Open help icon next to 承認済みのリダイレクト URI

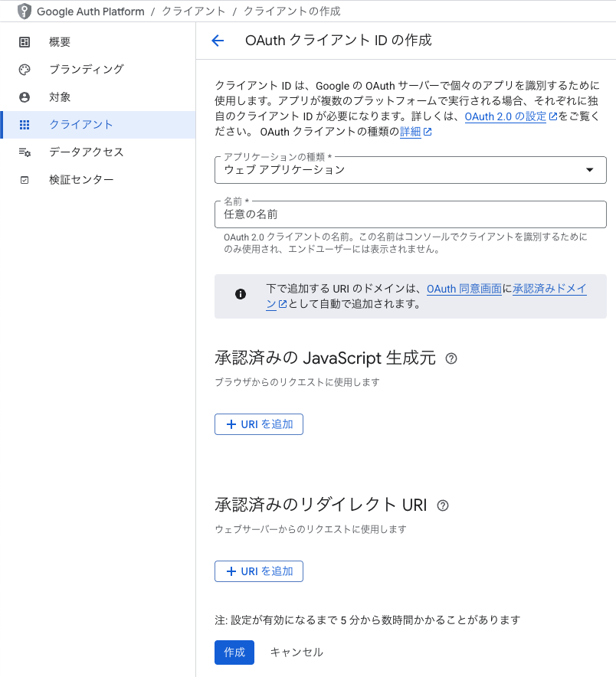pyautogui.click(x=443, y=505)
